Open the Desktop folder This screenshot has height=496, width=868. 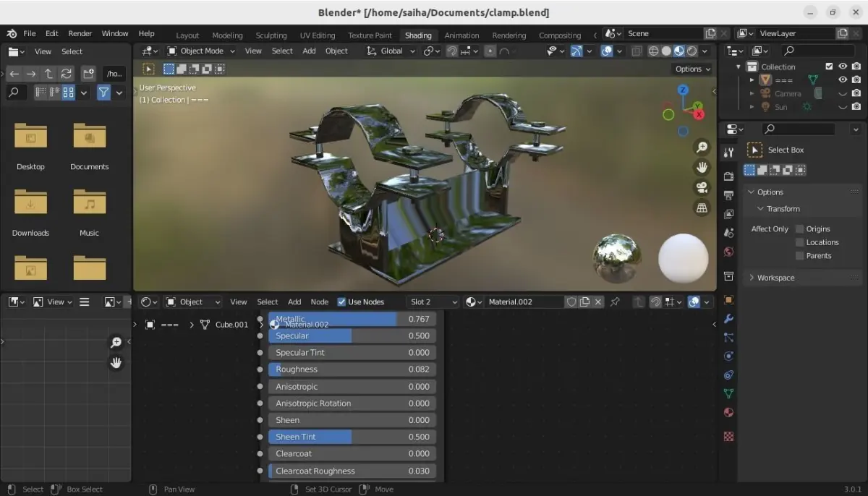point(30,145)
